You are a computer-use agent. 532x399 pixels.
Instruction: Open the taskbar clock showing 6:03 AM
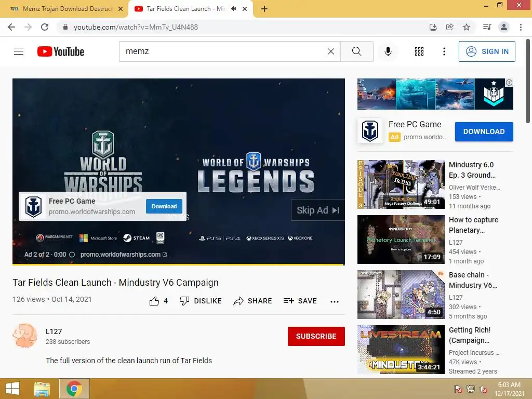point(509,389)
